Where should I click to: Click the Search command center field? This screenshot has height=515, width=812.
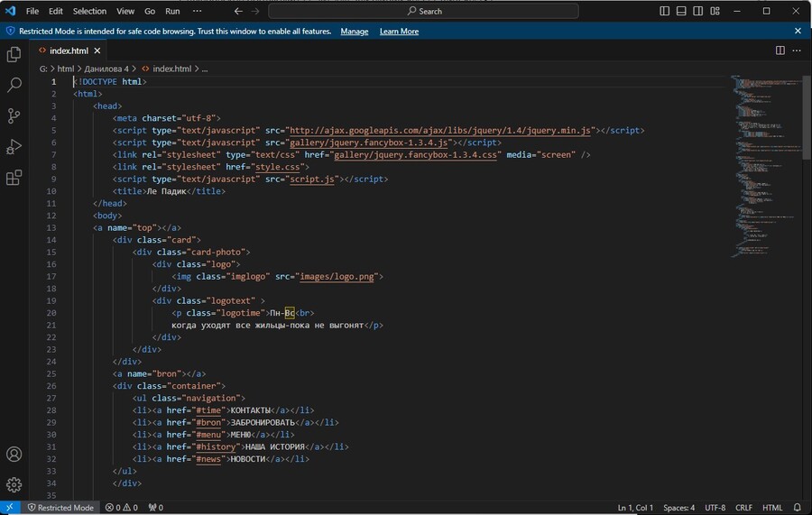tap(424, 11)
